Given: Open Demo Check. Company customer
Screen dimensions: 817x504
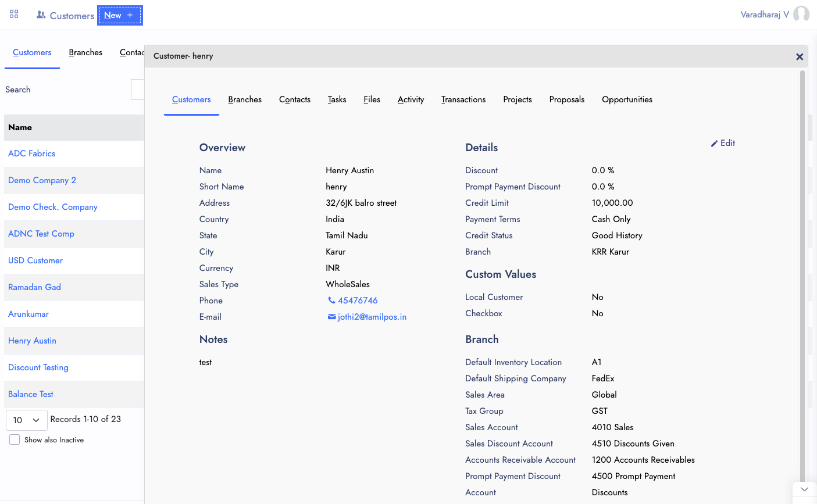Looking at the screenshot, I should coord(53,207).
